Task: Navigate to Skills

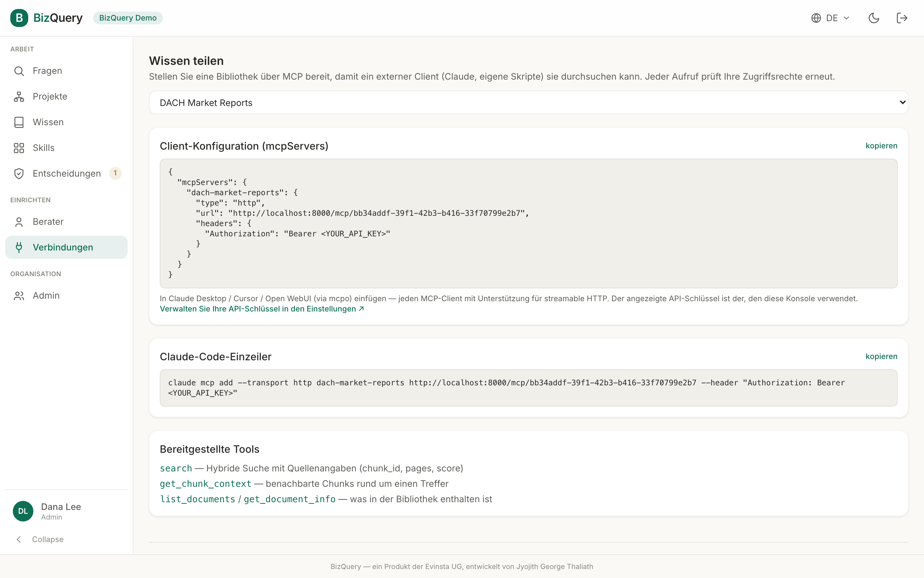Action: [66, 148]
